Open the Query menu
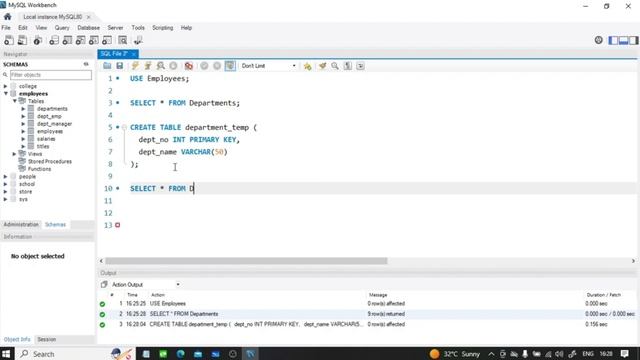This screenshot has width=640, height=360. pyautogui.click(x=62, y=28)
